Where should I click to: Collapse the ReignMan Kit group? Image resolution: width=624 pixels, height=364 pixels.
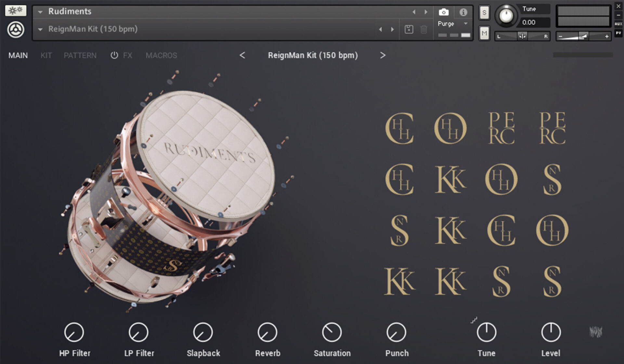click(x=40, y=29)
